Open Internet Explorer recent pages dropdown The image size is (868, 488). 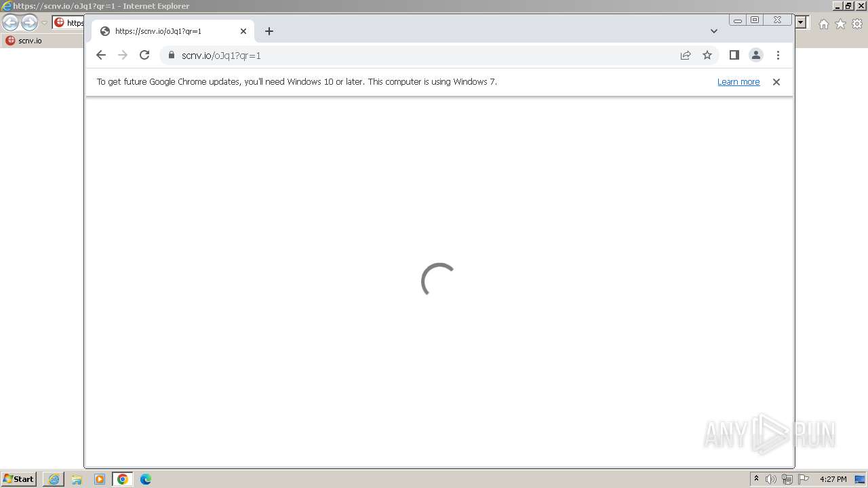44,23
